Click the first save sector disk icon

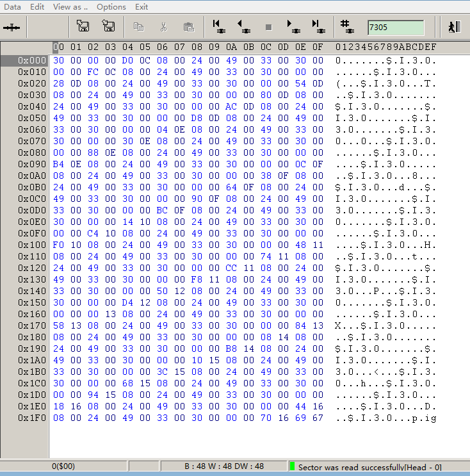(x=83, y=26)
